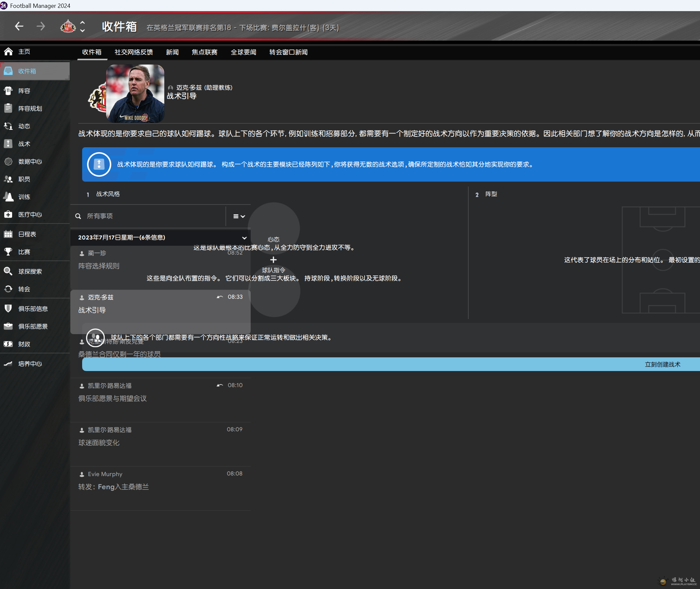Toggle the up-down chevron beside club badge
The height and width of the screenshot is (589, 700).
82,27
